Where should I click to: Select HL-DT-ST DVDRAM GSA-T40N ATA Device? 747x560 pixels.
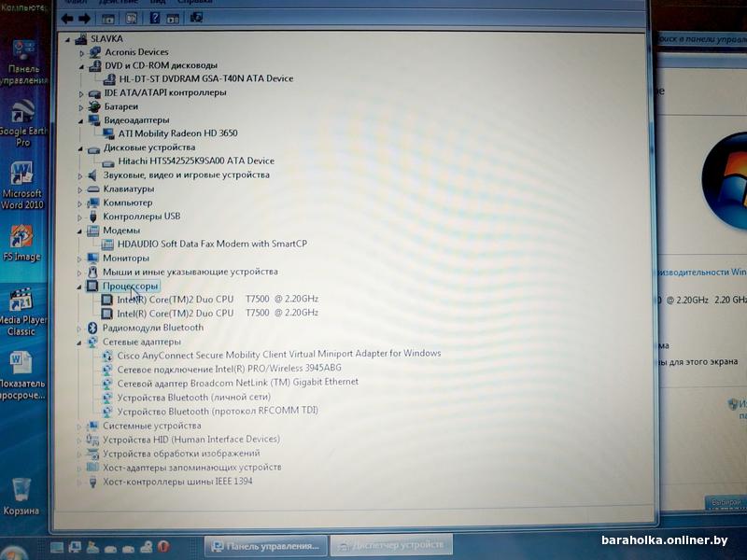tap(205, 78)
